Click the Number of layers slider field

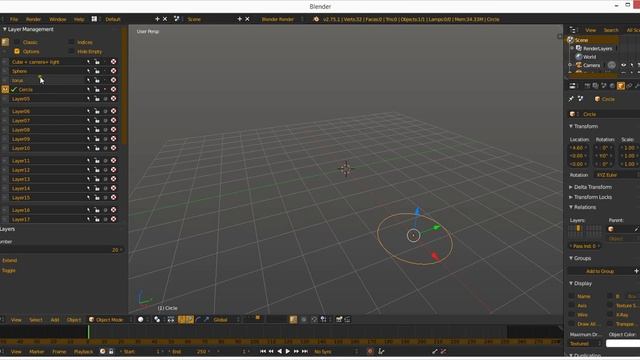(61, 250)
